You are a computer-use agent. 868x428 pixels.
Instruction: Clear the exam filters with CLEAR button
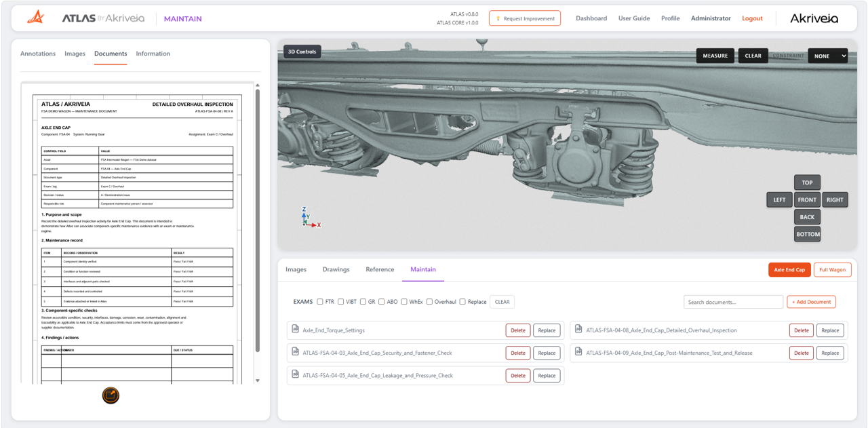502,302
